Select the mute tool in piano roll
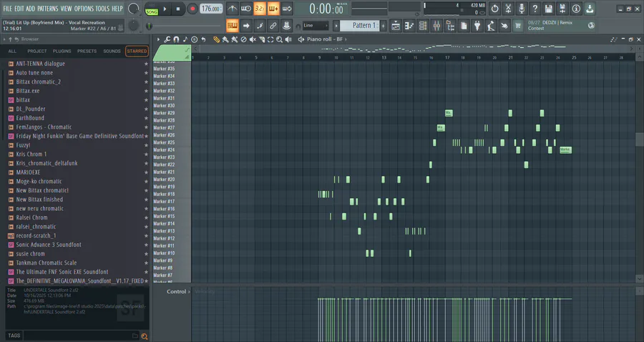The image size is (644, 342). click(x=253, y=39)
